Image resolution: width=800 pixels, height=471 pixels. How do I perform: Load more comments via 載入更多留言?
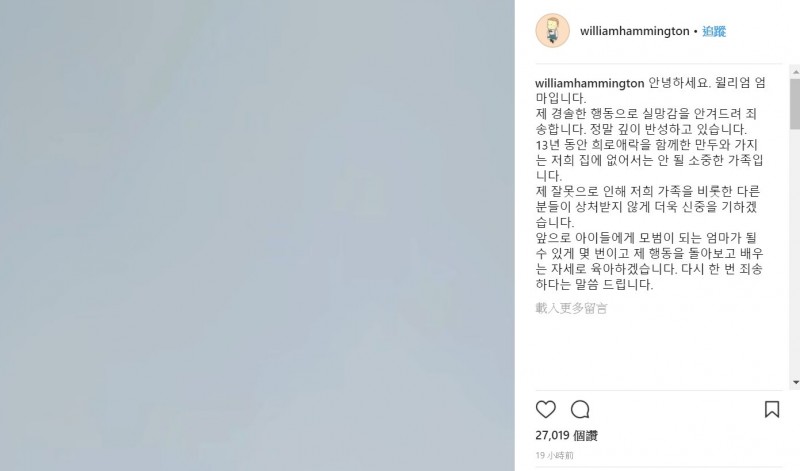point(571,308)
